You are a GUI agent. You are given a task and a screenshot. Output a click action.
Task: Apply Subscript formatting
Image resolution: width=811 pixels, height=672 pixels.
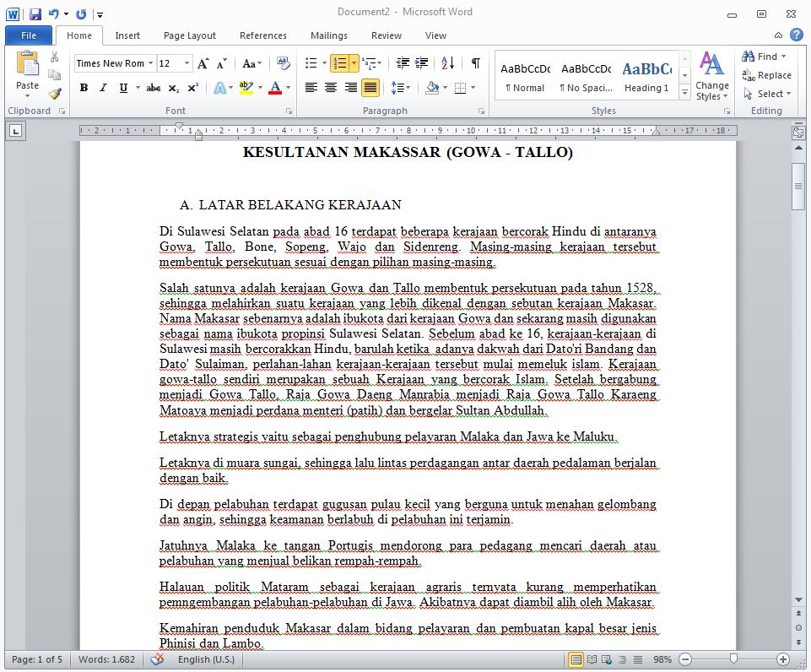(x=174, y=88)
